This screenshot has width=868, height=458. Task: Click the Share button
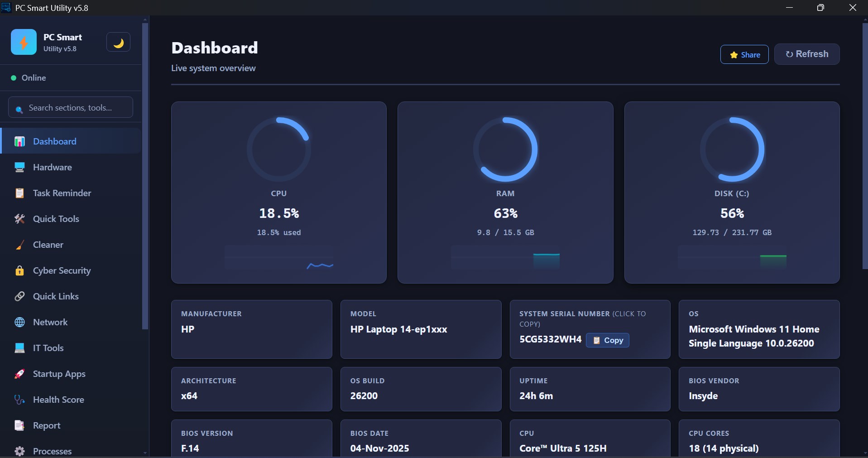pos(744,54)
